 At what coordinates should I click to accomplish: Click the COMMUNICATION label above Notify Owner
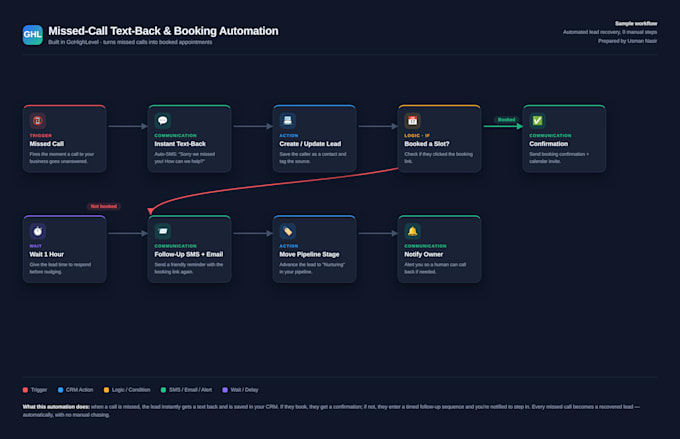click(425, 246)
